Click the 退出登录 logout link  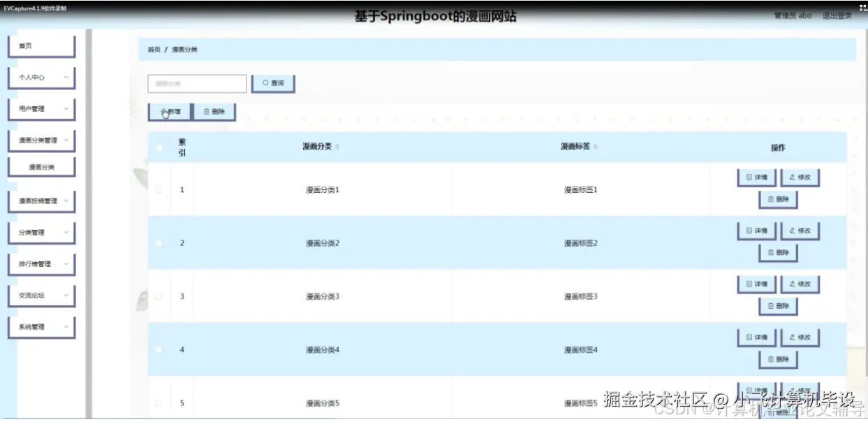[x=837, y=15]
